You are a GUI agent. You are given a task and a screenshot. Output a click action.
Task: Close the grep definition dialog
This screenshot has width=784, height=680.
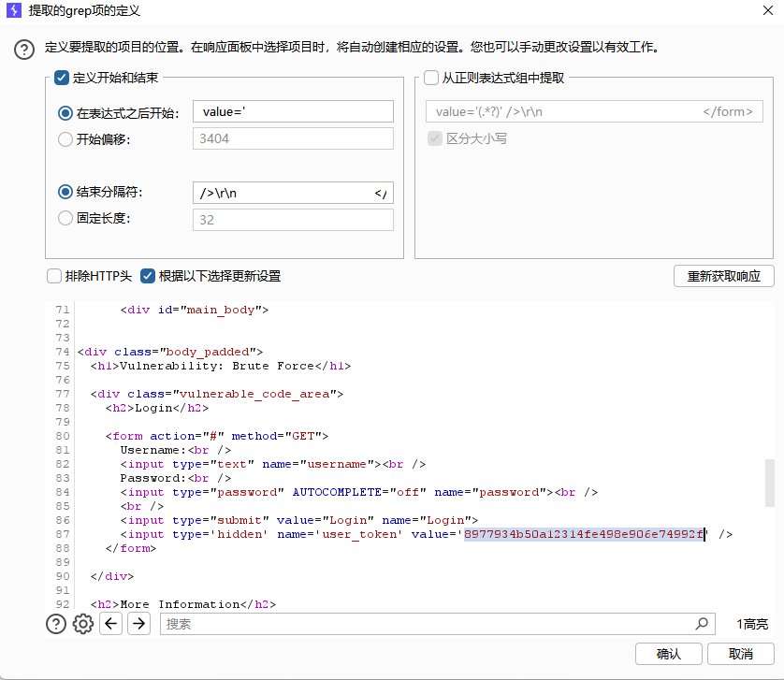[x=768, y=10]
